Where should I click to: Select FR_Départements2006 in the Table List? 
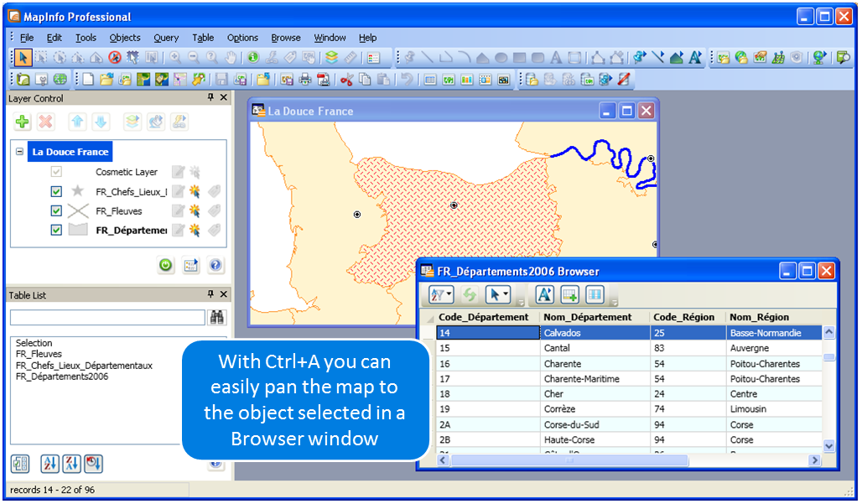click(x=61, y=377)
